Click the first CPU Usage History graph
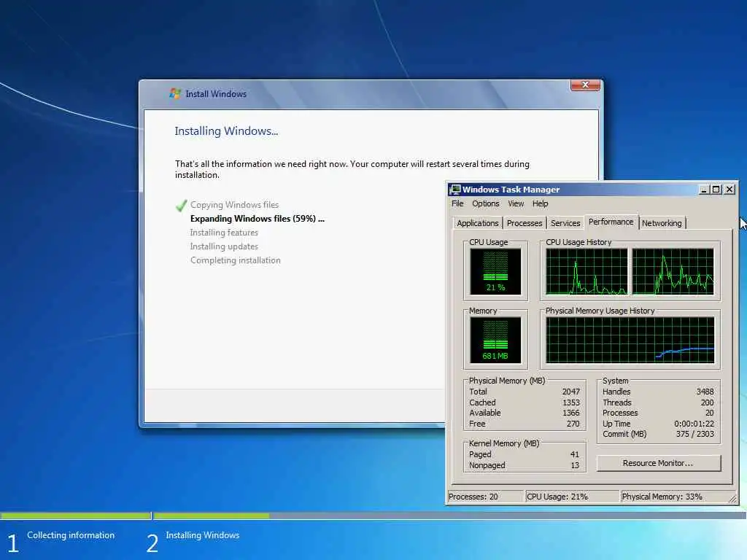Screen dimensions: 747x560 [587, 271]
